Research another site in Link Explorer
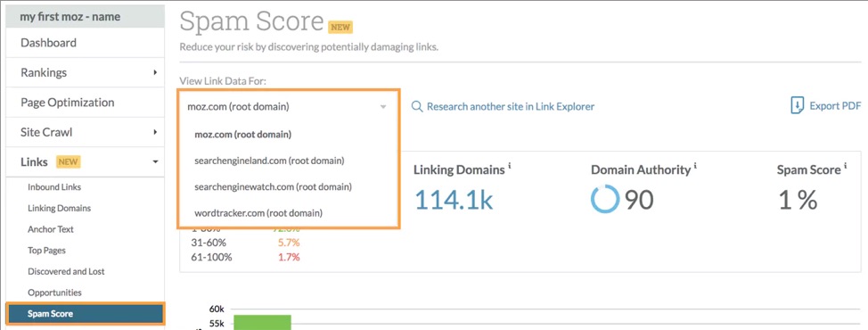This screenshot has width=868, height=330. click(x=511, y=106)
